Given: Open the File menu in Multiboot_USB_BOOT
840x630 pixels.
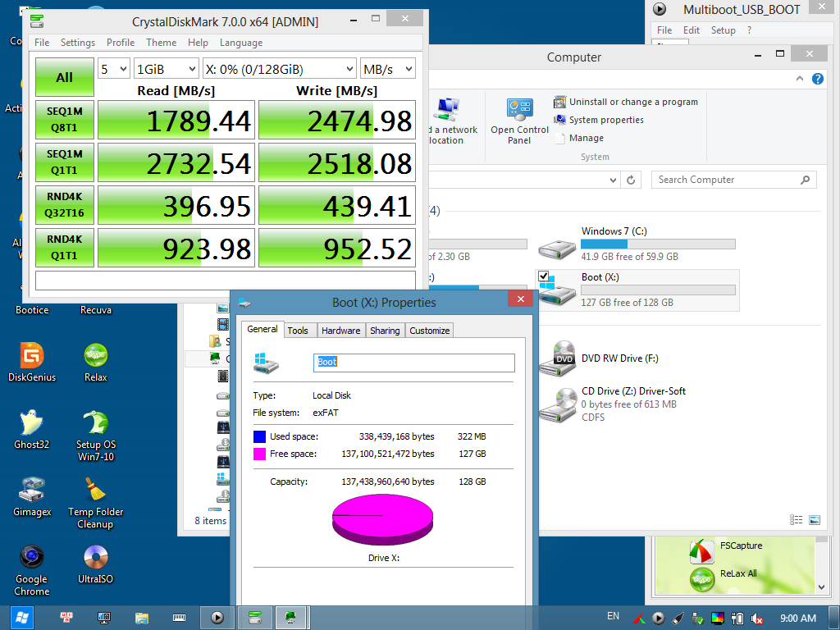Looking at the screenshot, I should [664, 30].
